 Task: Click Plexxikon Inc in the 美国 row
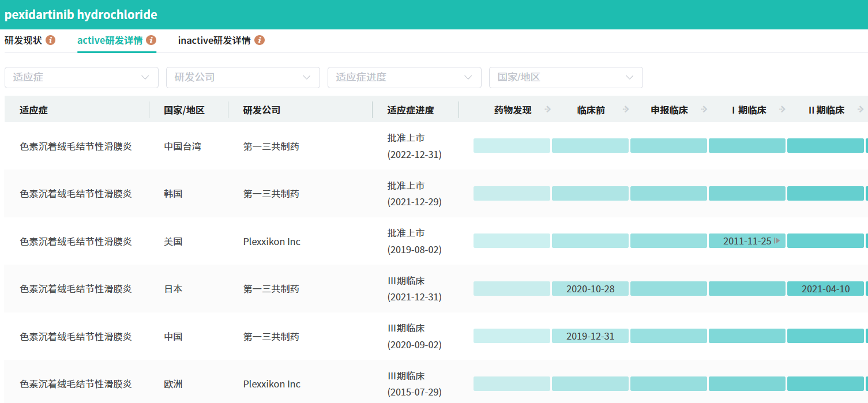pyautogui.click(x=272, y=242)
